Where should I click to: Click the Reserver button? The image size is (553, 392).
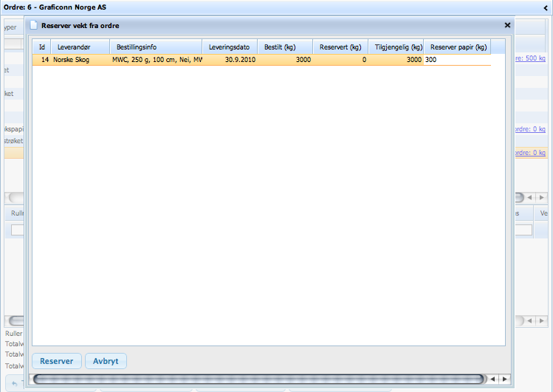[56, 361]
